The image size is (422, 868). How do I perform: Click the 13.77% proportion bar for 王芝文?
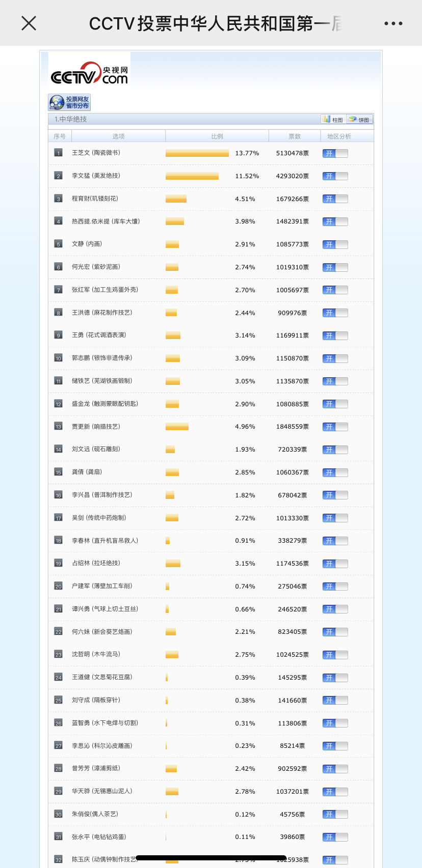197,153
